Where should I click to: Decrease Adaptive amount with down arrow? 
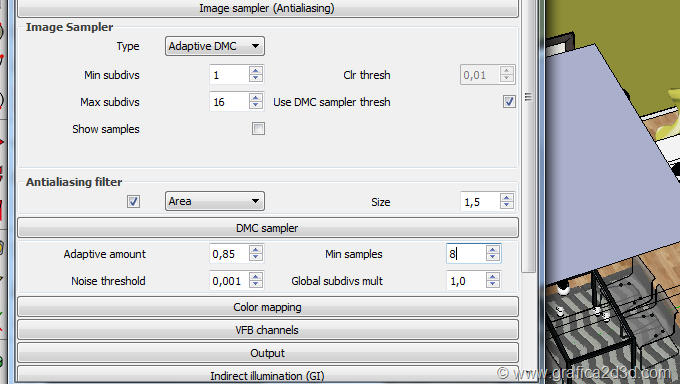click(255, 257)
